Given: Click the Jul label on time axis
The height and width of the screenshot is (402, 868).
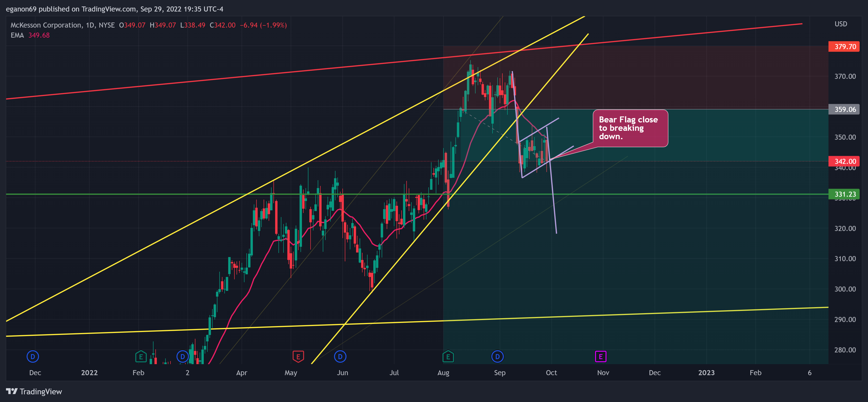Looking at the screenshot, I should pos(394,373).
